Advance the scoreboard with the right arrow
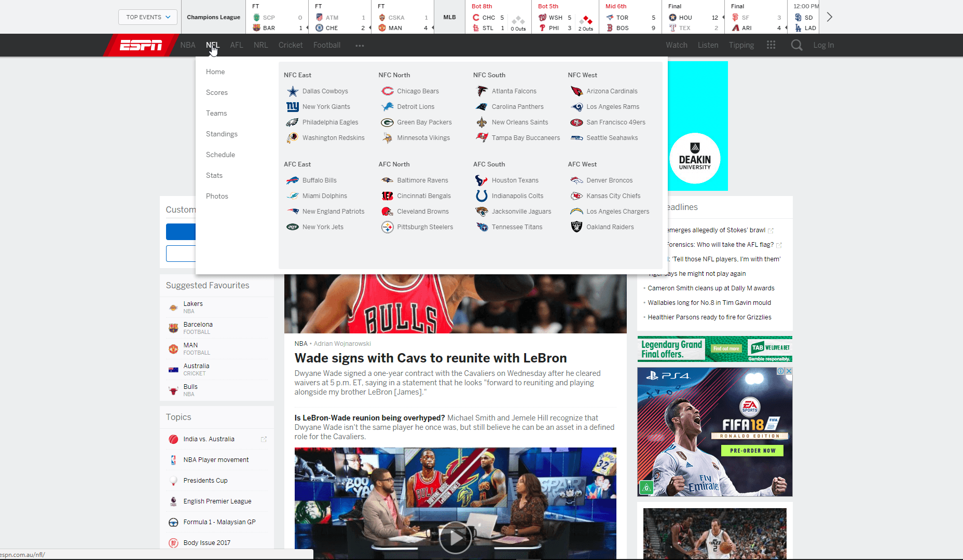 pos(829,17)
